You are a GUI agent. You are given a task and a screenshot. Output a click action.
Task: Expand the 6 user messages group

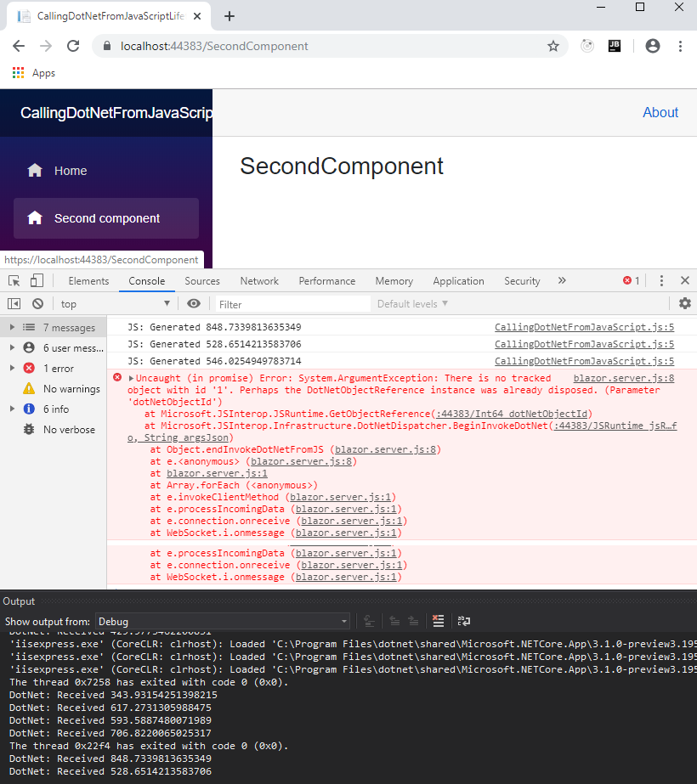[12, 348]
